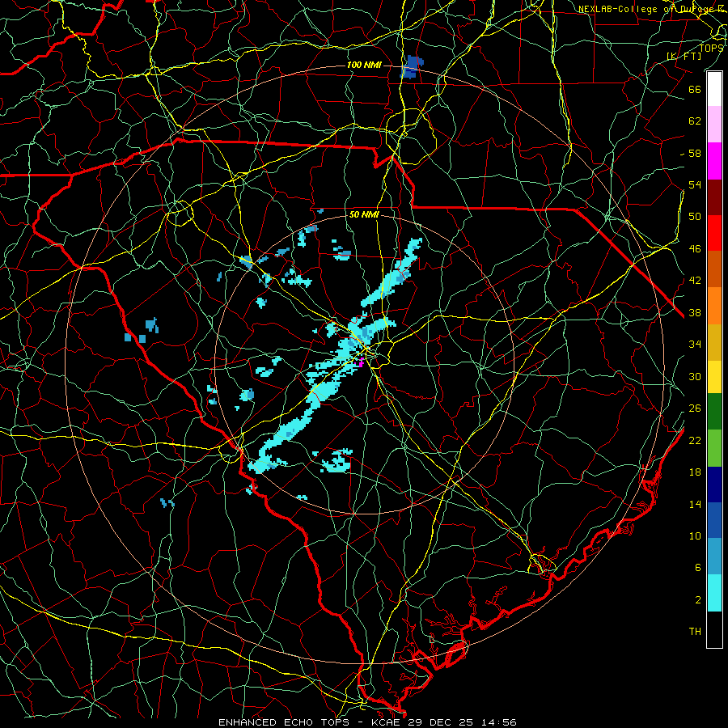Click the TH legend label

click(695, 632)
